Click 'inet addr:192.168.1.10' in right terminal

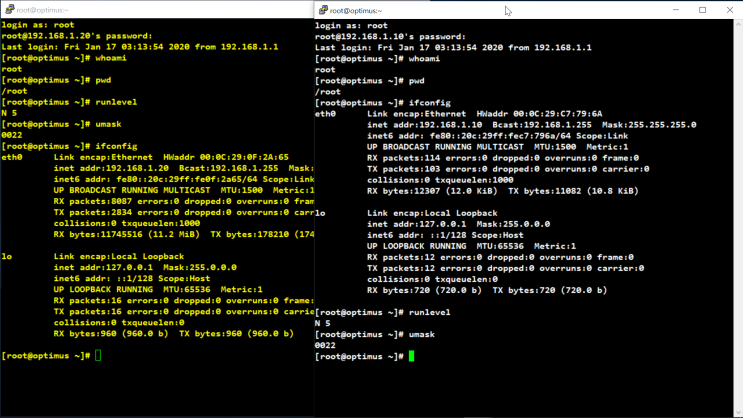(x=425, y=125)
